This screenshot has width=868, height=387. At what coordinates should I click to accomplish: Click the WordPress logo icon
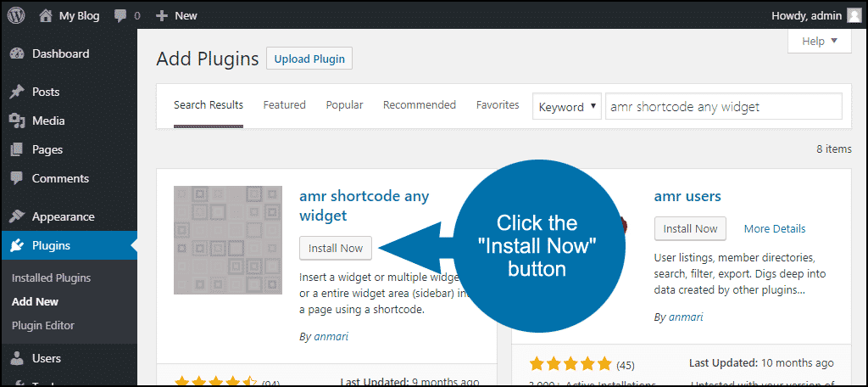tap(17, 16)
